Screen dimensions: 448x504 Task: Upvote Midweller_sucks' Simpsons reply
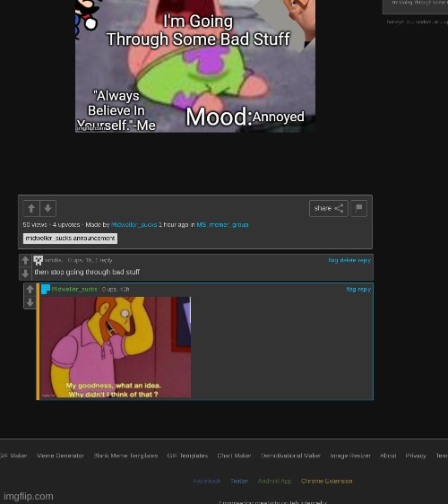[30, 290]
